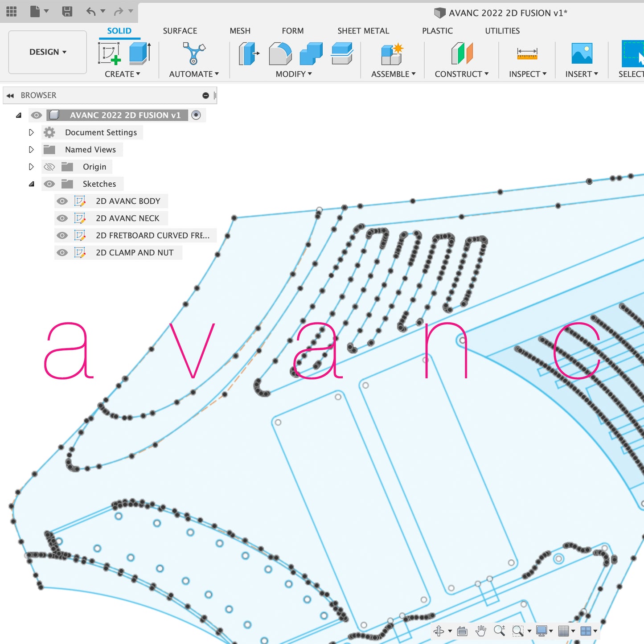The width and height of the screenshot is (644, 644).
Task: Switch to the SHEET METAL tab
Action: click(x=363, y=31)
